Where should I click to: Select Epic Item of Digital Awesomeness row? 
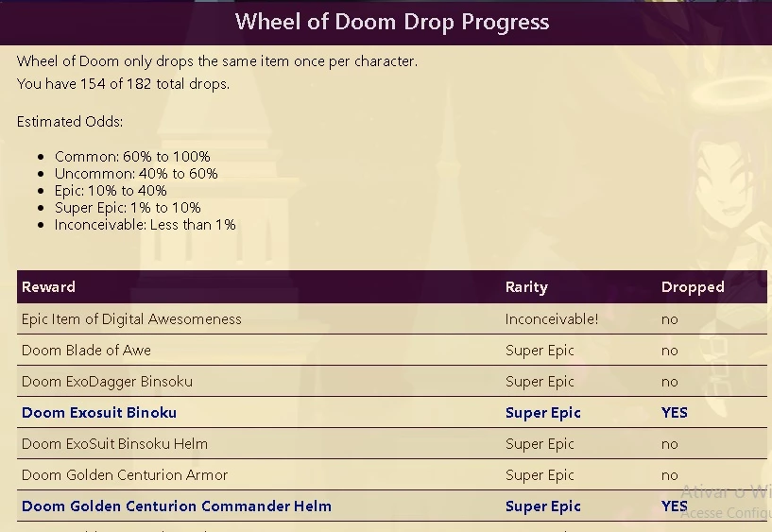tap(392, 318)
